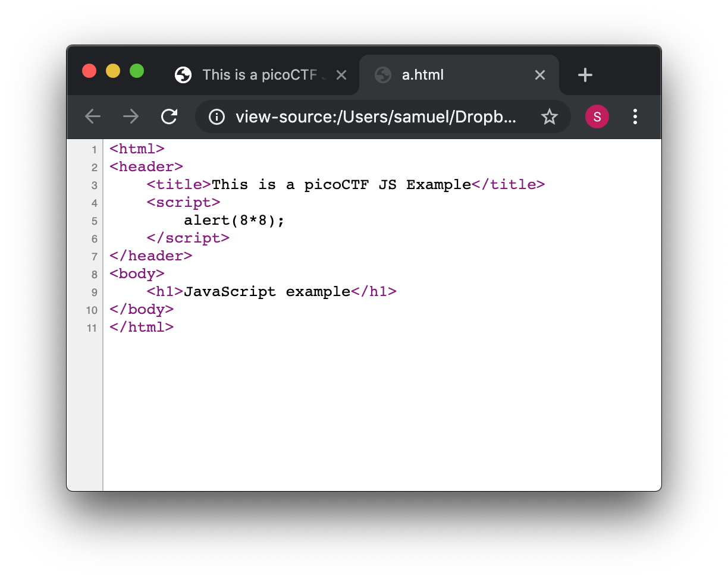728x579 pixels.
Task: Reload the view-source page
Action: (170, 117)
